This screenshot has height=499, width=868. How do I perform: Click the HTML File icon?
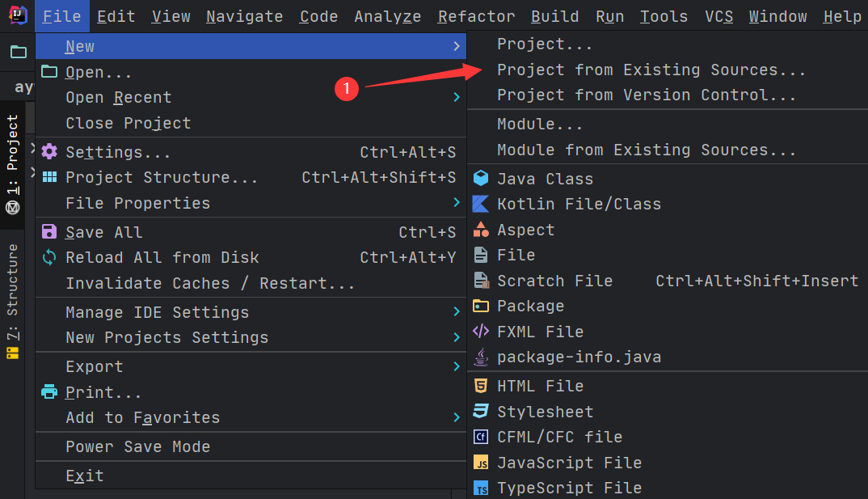[x=481, y=386]
